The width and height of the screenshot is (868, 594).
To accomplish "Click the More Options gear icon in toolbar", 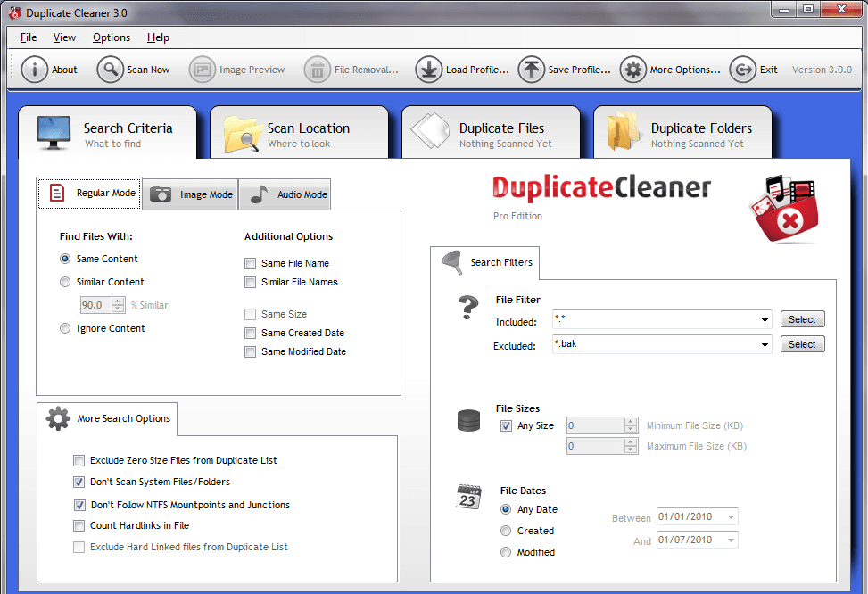I will pos(633,70).
